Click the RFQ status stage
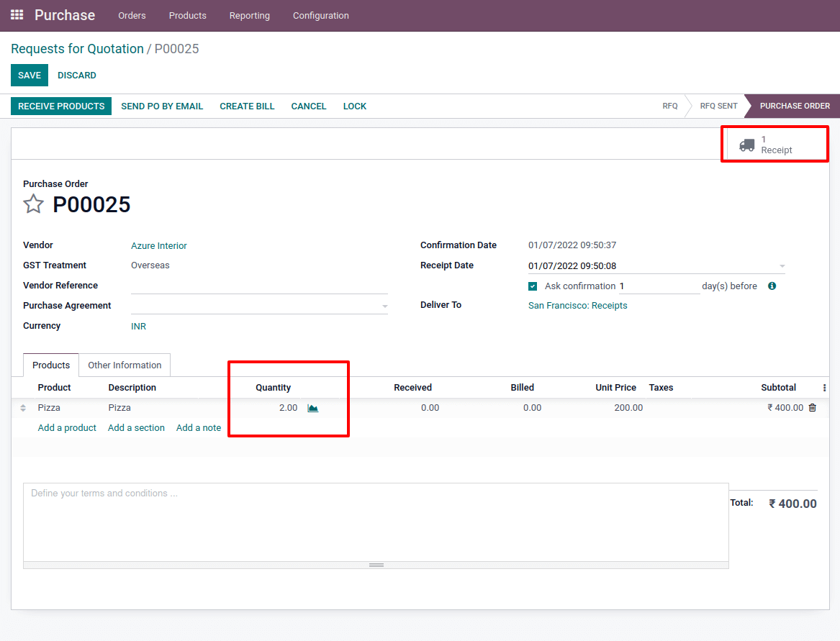This screenshot has height=641, width=840. pos(669,106)
